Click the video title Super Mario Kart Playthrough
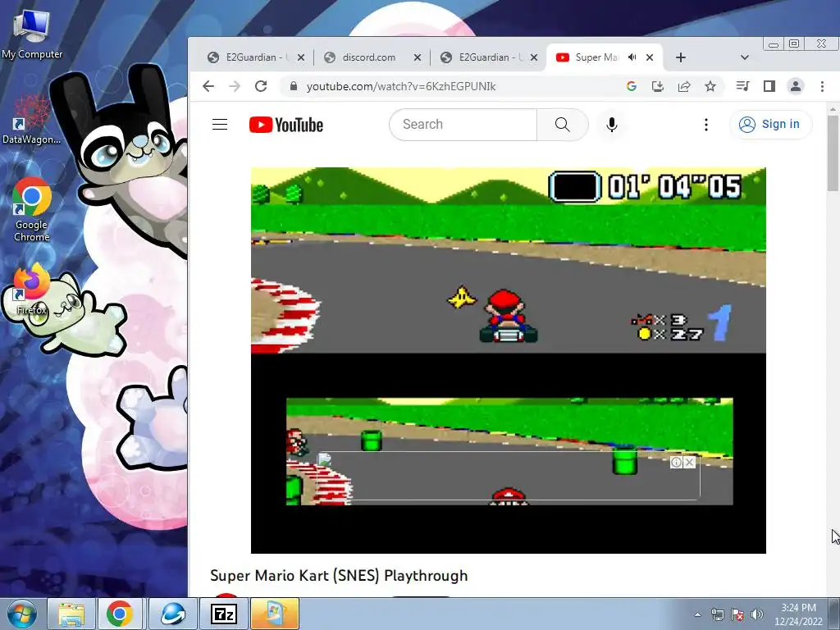Screen dimensions: 840x630 click(x=339, y=575)
